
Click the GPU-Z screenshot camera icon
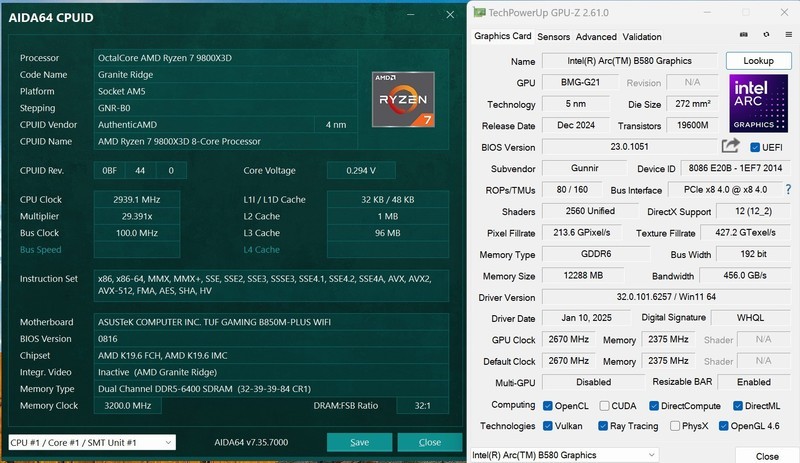pyautogui.click(x=743, y=34)
